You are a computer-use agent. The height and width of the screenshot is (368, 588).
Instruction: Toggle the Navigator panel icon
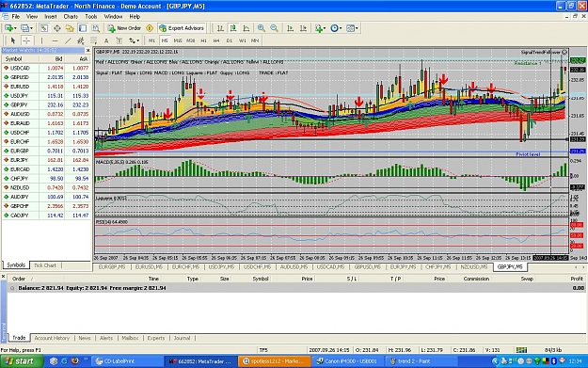(x=70, y=28)
